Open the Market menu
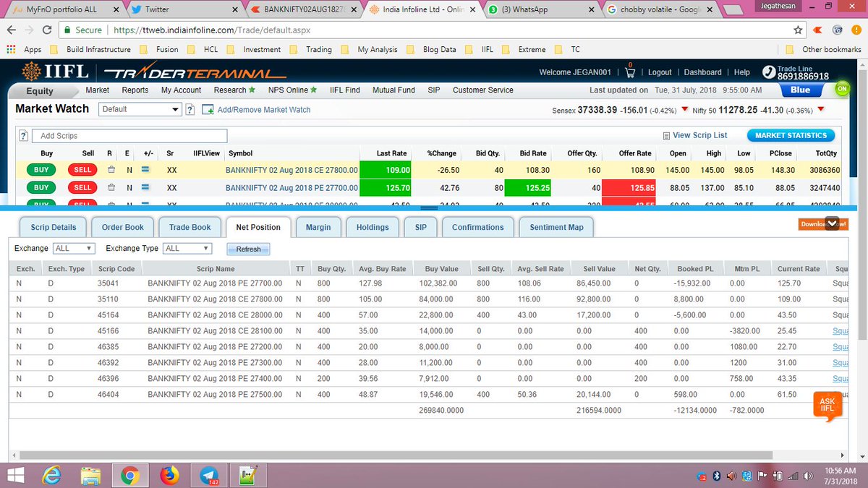The height and width of the screenshot is (488, 868). click(97, 90)
